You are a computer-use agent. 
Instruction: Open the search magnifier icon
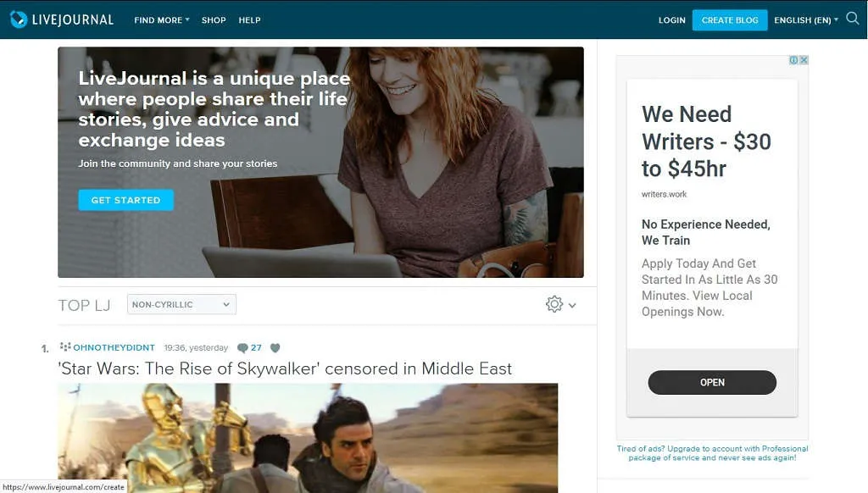(x=853, y=19)
